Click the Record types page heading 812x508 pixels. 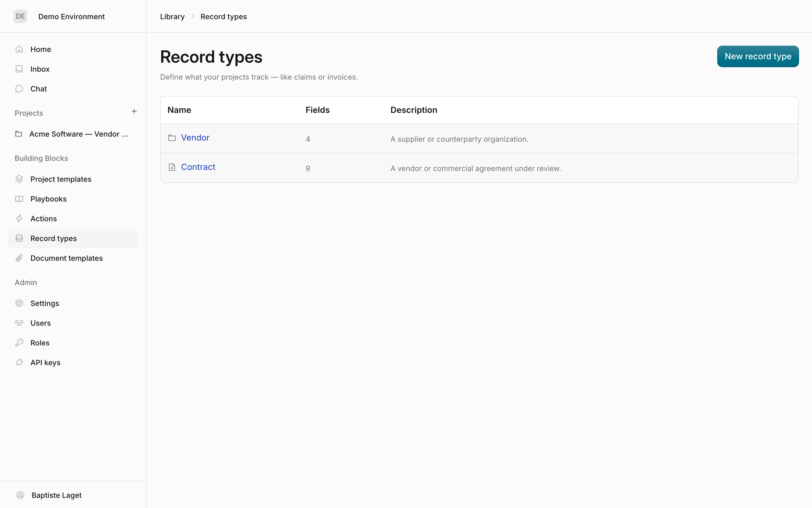tap(211, 57)
